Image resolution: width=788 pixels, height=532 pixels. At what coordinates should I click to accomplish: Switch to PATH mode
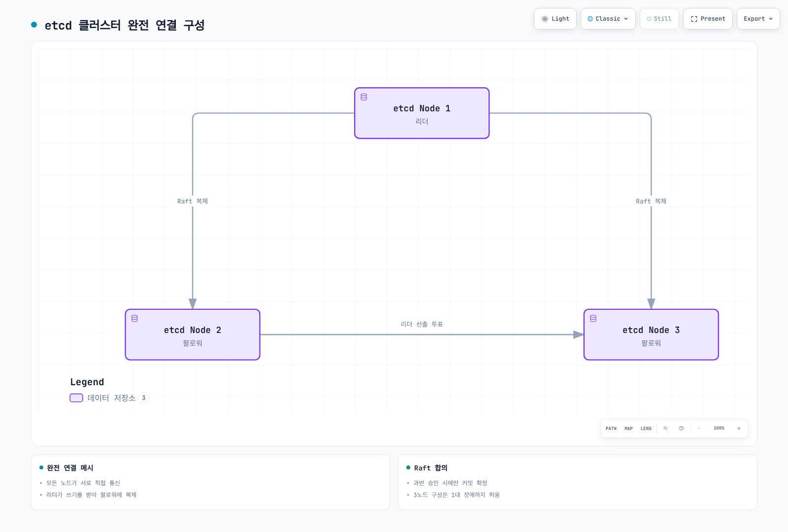611,429
